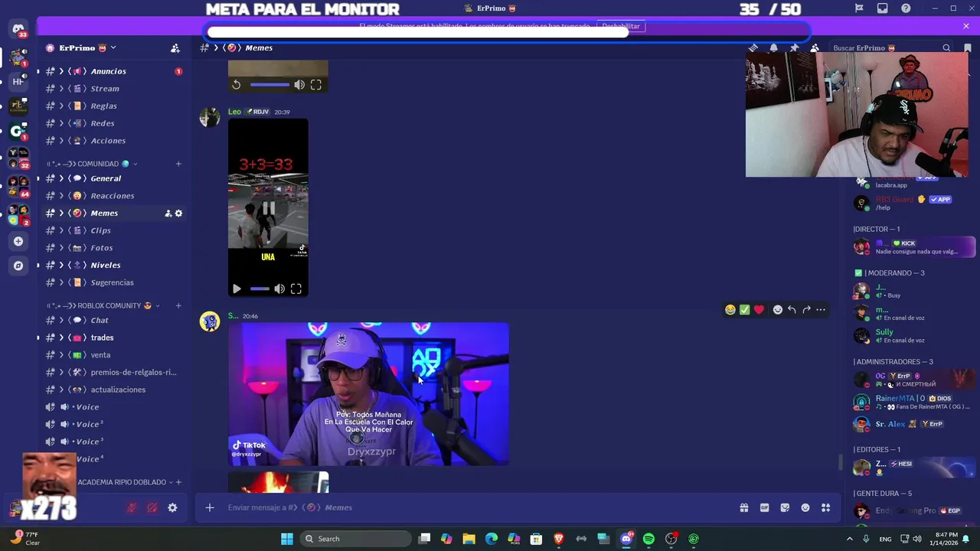This screenshot has height=551, width=980.
Task: Mute volume on Leo's video
Action: [x=279, y=289]
